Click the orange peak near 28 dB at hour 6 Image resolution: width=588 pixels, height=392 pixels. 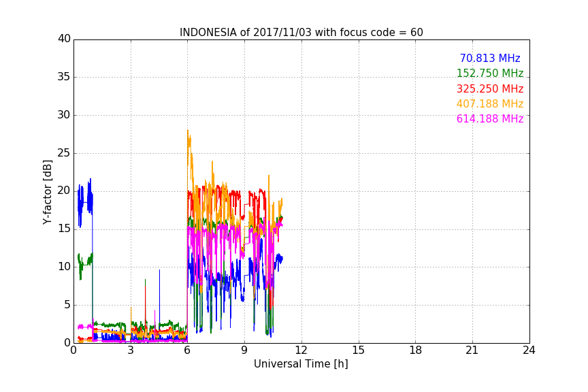[188, 131]
